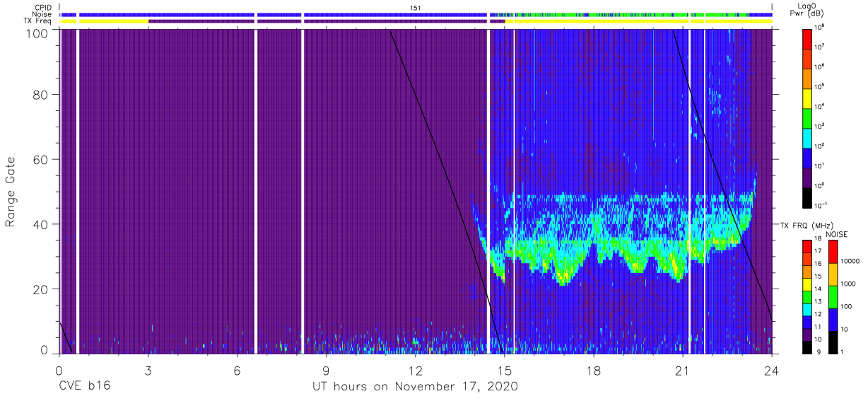Image resolution: width=868 pixels, height=401 pixels.
Task: Choose the blue 10–100 NOISE colorbar segment
Action: coord(833,319)
